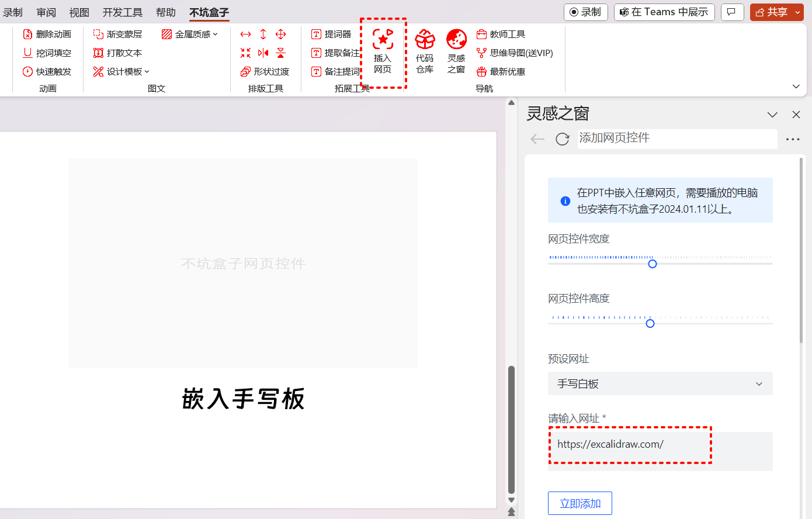Apply the 渐变蒙层 gradient mask

point(117,34)
